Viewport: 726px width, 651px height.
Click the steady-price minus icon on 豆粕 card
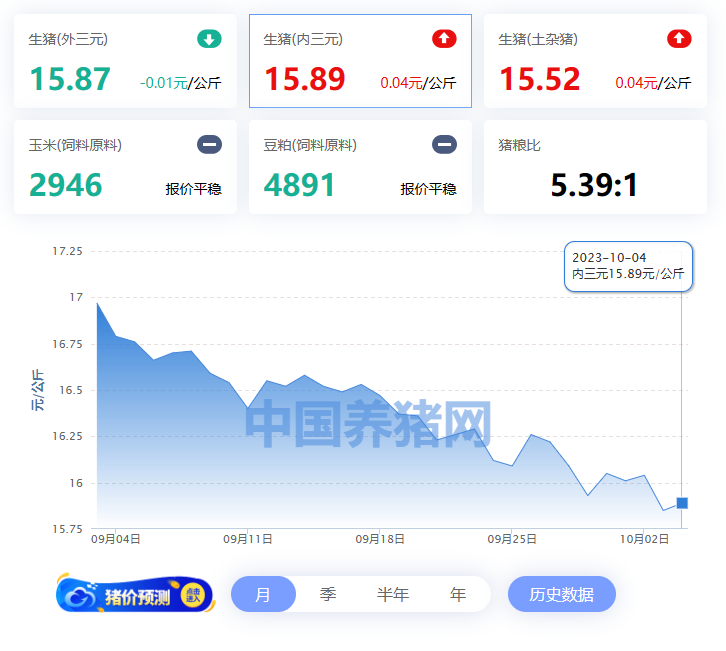click(444, 144)
